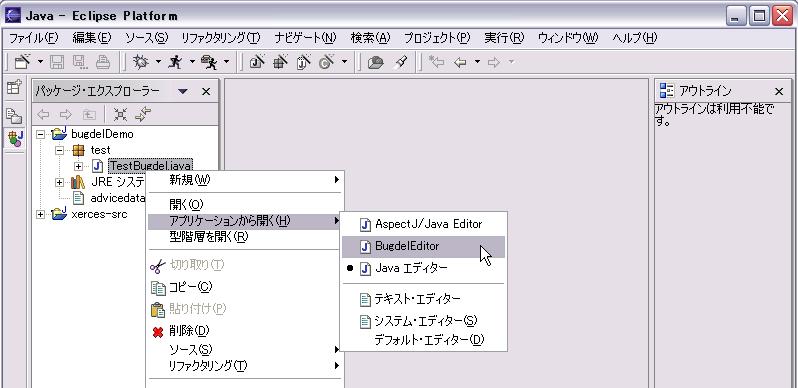
Task: Click the Open Perspective icon in sidebar
Action: [14, 88]
